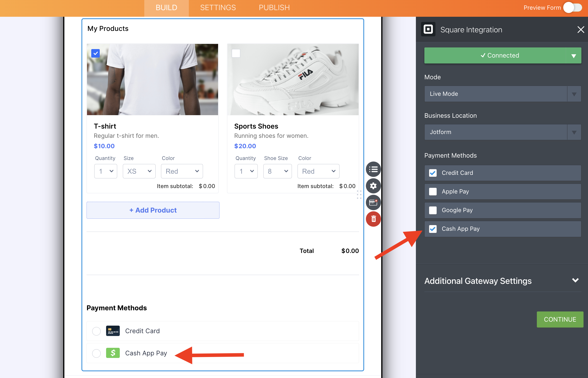Click the Square logo icon in panel header

pyautogui.click(x=428, y=29)
